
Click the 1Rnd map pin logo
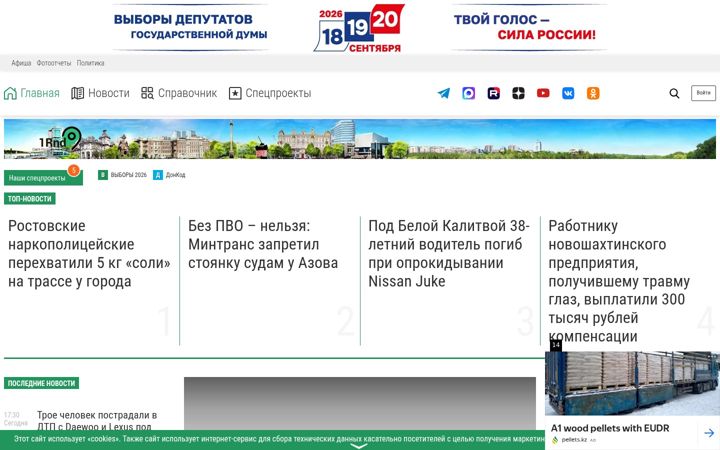point(61,139)
